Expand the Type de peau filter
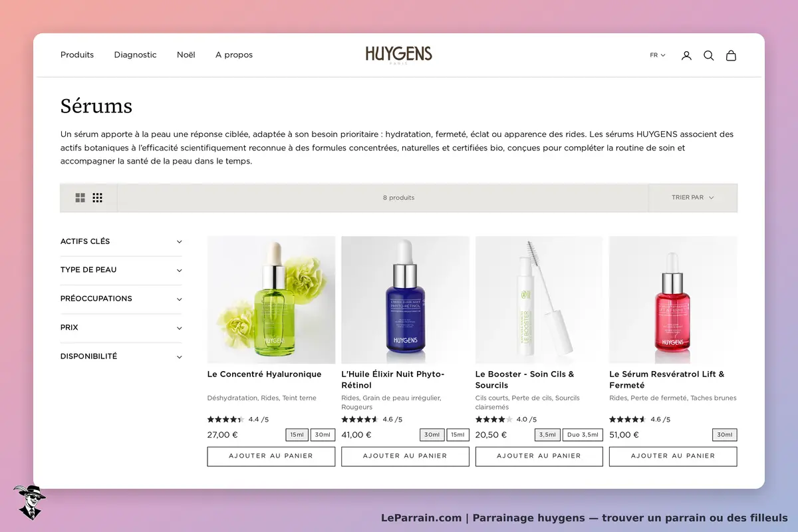Screen dimensions: 798x532 121,270
